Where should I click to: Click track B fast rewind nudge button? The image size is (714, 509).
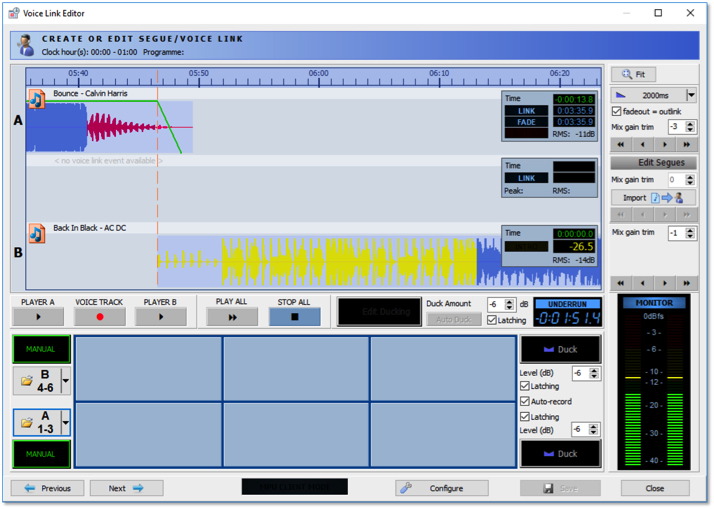[621, 283]
